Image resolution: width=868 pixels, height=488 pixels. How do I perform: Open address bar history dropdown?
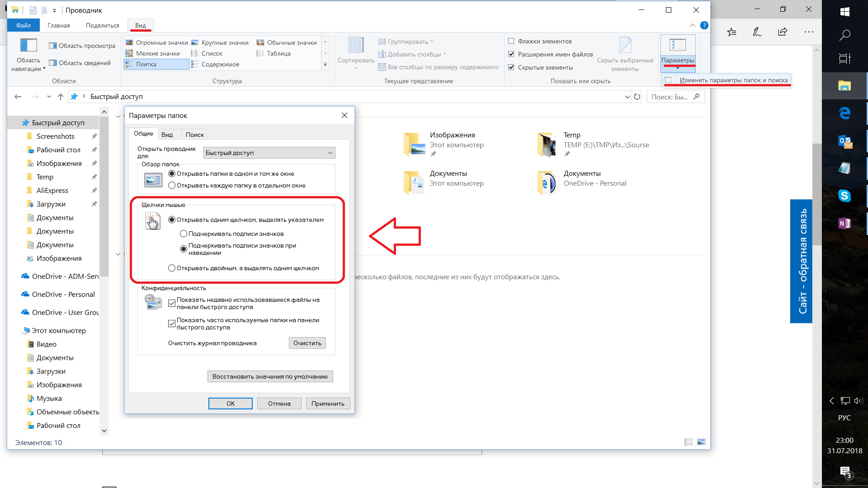coord(627,97)
